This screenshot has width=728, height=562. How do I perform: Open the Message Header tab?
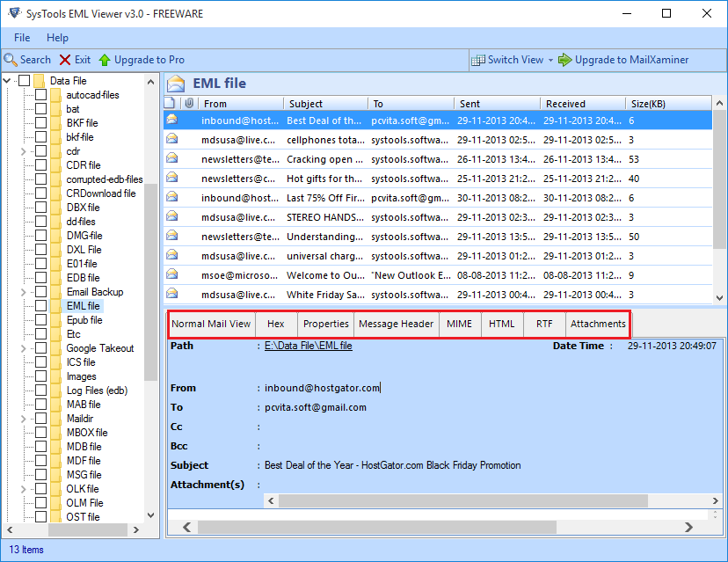pyautogui.click(x=396, y=324)
